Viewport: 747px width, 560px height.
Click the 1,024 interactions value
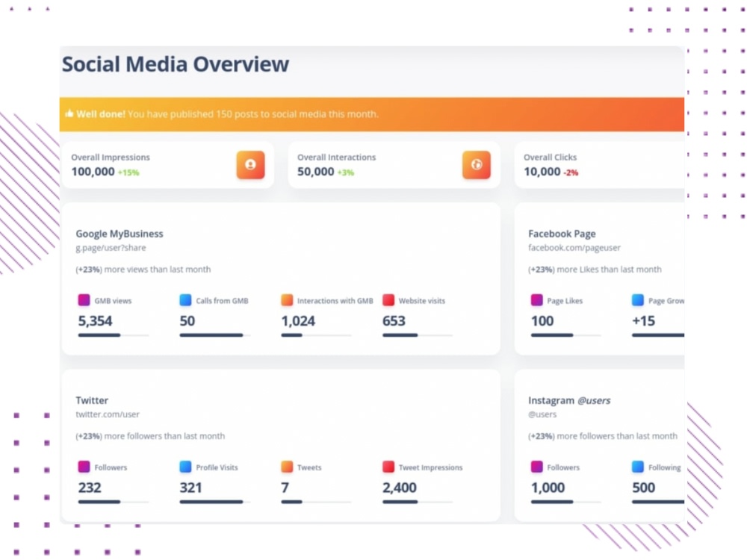pos(298,321)
